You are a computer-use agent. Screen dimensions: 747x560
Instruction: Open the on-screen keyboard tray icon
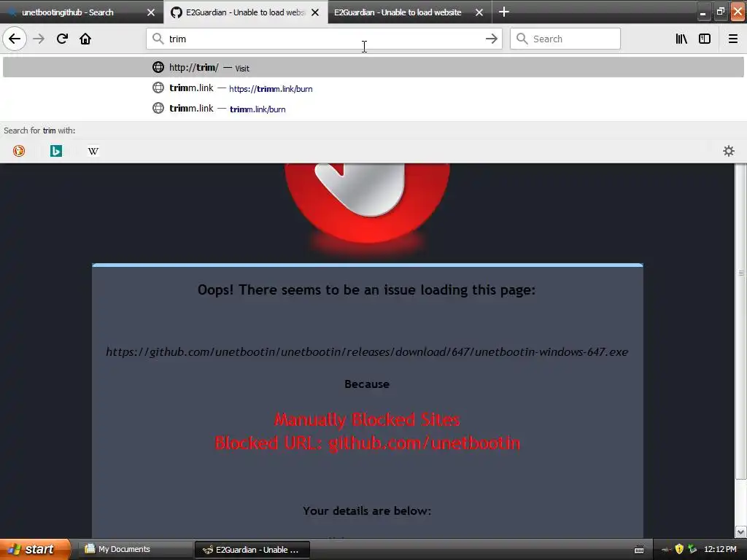coord(639,550)
